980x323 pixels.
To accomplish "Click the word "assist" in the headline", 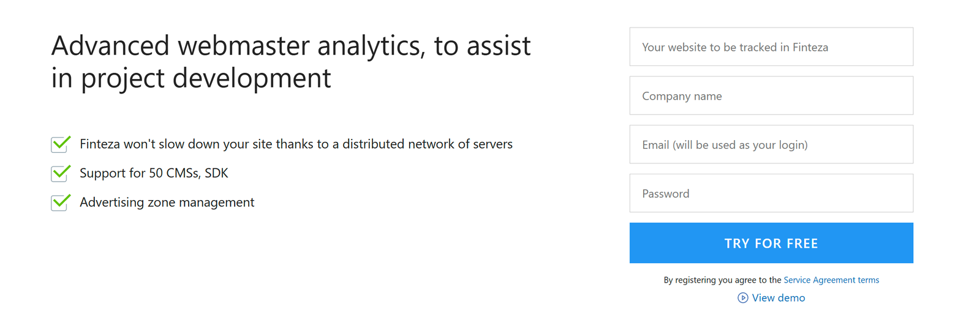I will 499,46.
